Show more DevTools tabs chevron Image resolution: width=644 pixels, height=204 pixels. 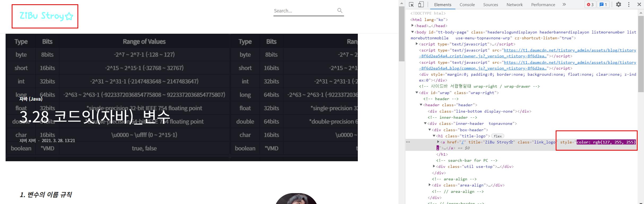564,5
